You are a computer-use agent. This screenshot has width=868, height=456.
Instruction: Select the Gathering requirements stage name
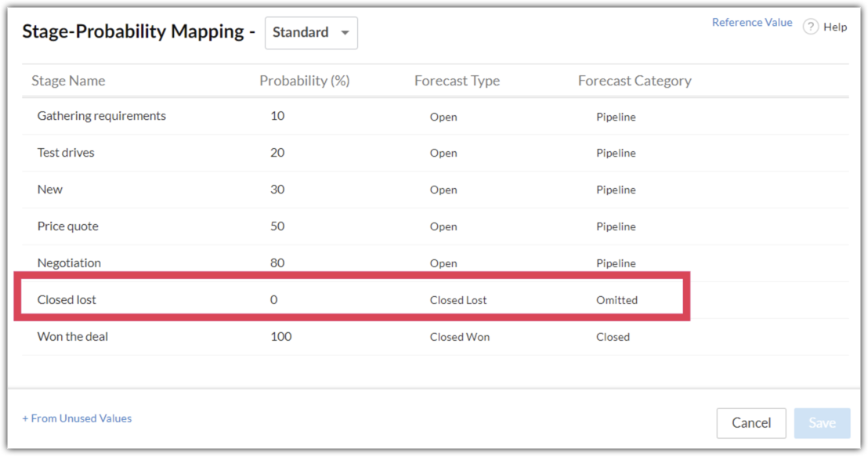tap(102, 116)
